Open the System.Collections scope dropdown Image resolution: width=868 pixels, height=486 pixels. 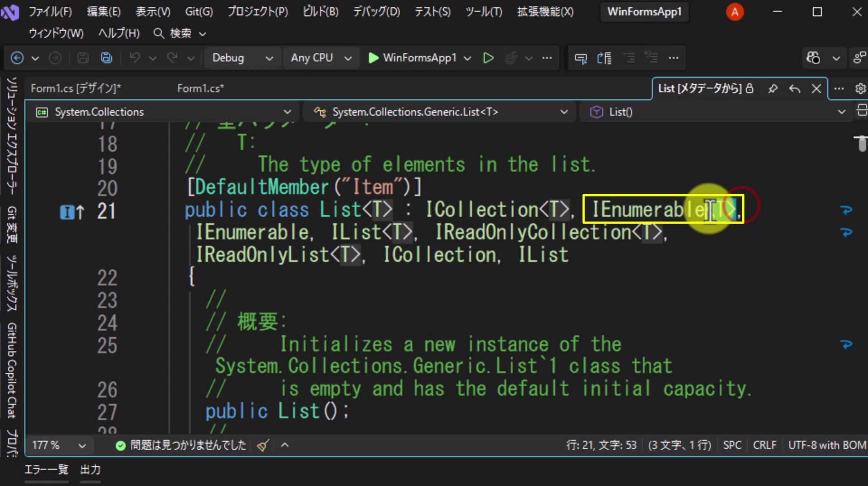tap(163, 112)
